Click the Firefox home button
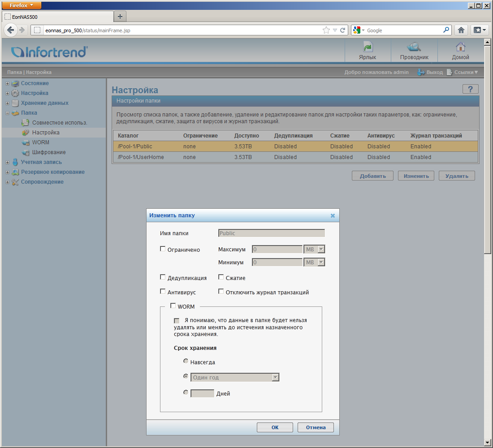Image resolution: width=493 pixels, height=448 pixels. pos(461,30)
